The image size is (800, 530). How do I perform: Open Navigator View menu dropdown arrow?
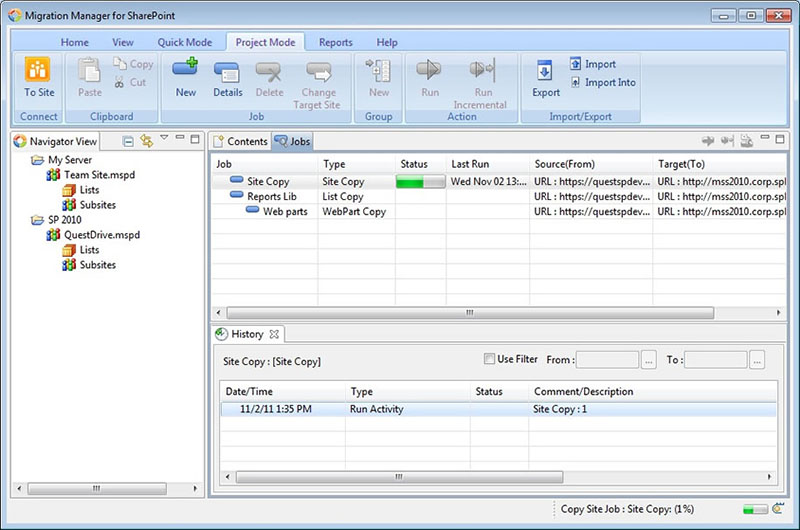pos(164,137)
